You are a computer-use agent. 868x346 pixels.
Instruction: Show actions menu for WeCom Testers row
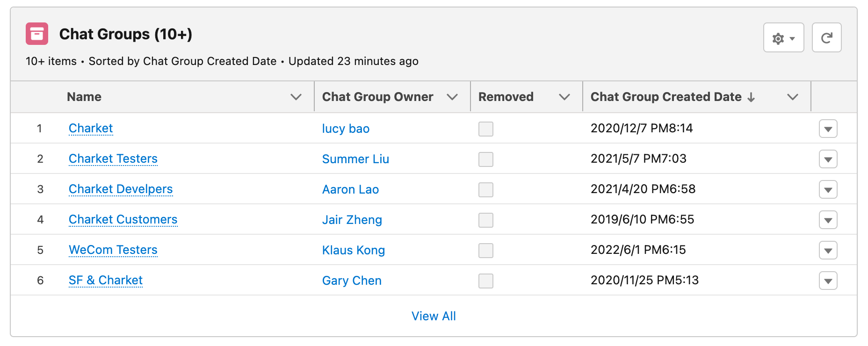point(828,250)
